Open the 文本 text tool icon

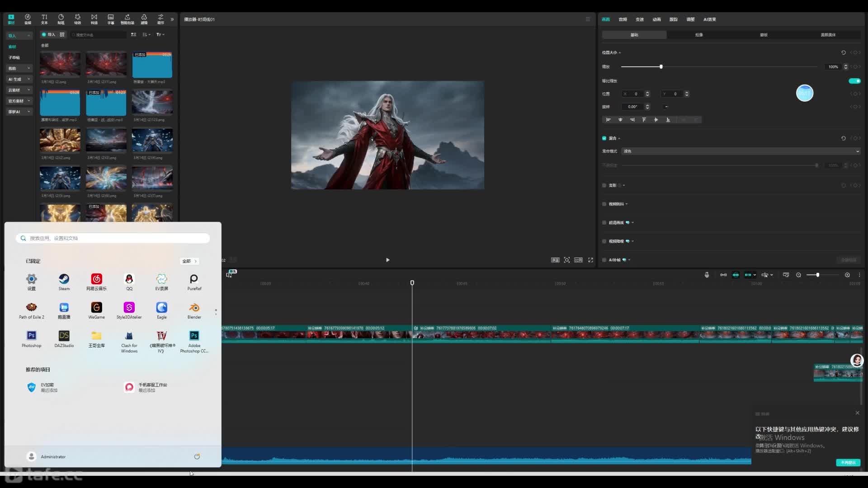(44, 19)
